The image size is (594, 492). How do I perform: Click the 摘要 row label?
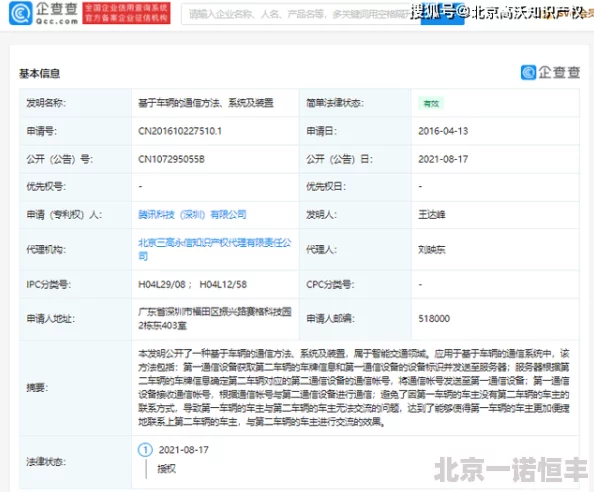(x=37, y=387)
